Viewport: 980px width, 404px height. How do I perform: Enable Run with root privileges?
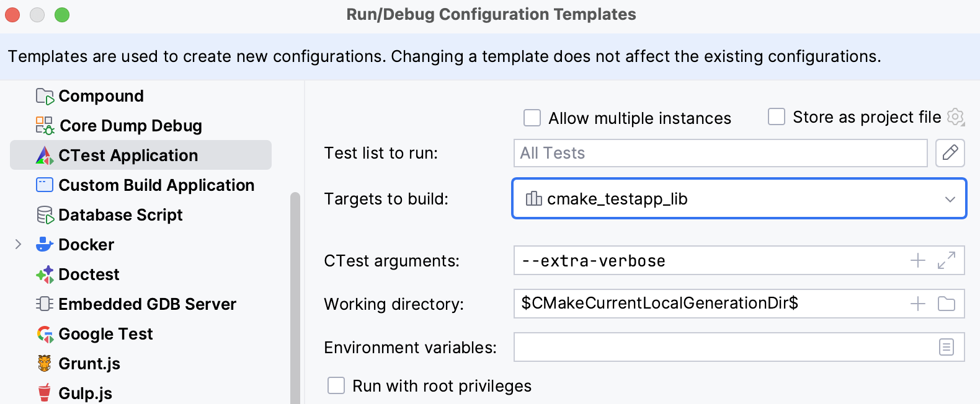coord(336,385)
